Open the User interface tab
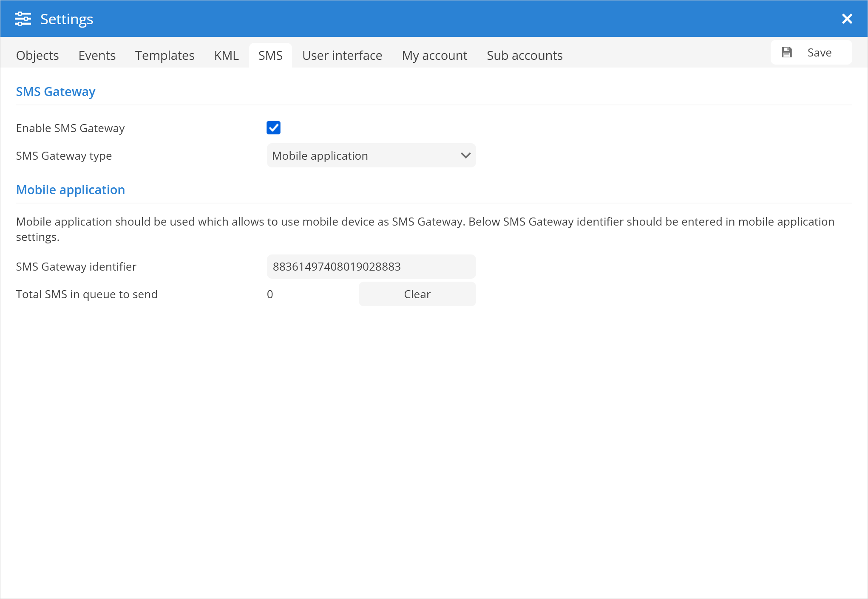 342,56
